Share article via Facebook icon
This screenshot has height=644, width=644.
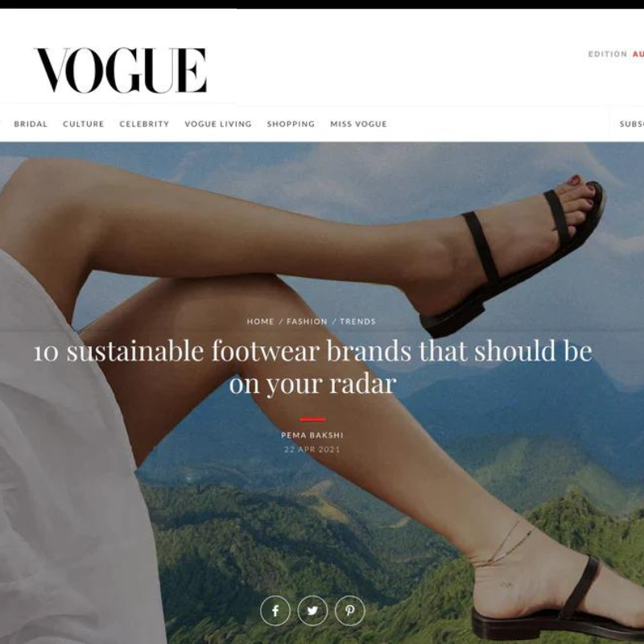(x=275, y=610)
